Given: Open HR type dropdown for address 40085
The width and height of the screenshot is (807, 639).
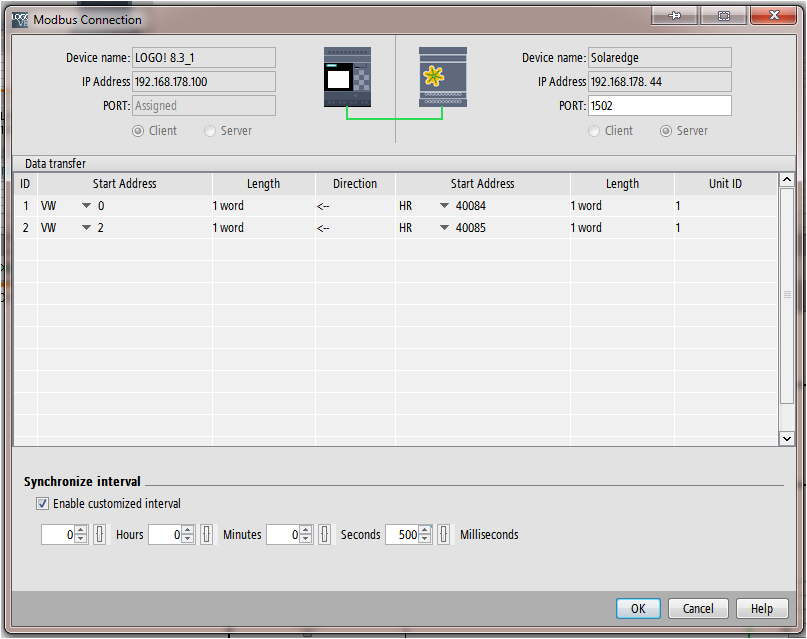Looking at the screenshot, I should pyautogui.click(x=444, y=227).
